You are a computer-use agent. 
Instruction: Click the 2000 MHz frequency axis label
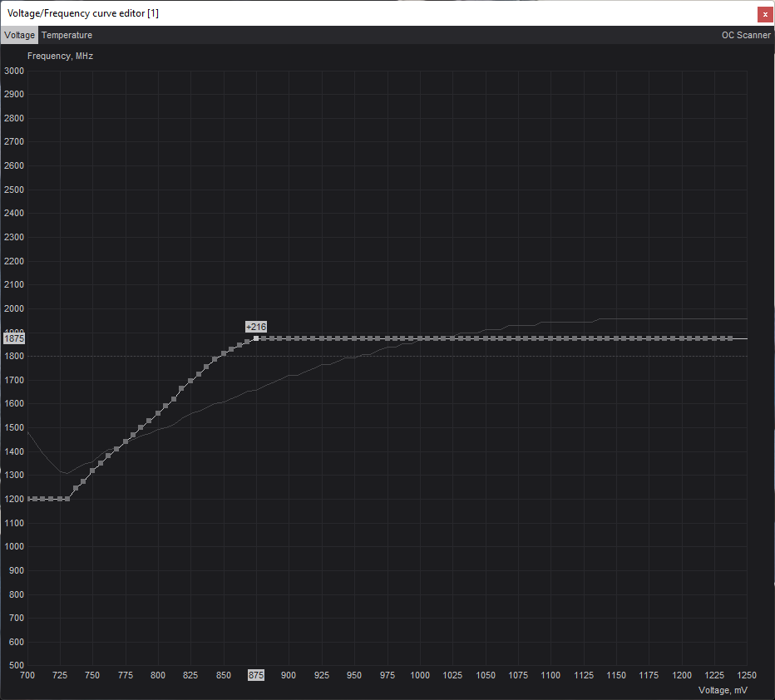[x=14, y=308]
